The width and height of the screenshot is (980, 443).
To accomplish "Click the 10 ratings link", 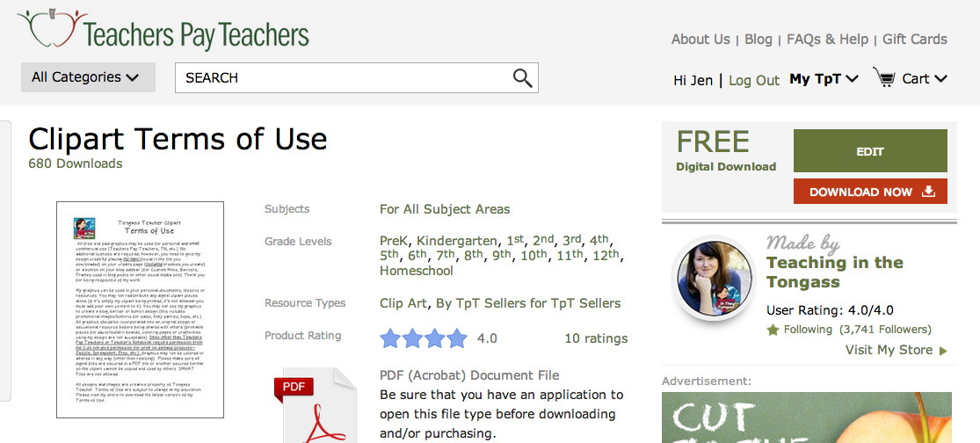I will click(x=596, y=338).
